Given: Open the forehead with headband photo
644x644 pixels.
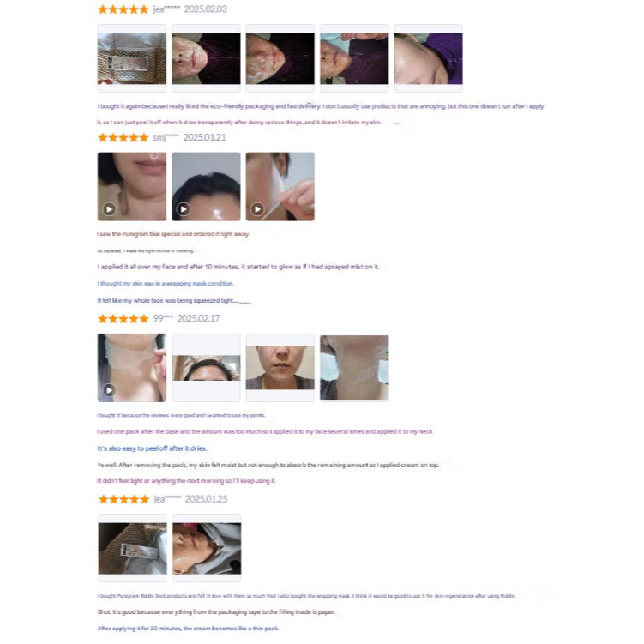Looking at the screenshot, I should [x=206, y=368].
